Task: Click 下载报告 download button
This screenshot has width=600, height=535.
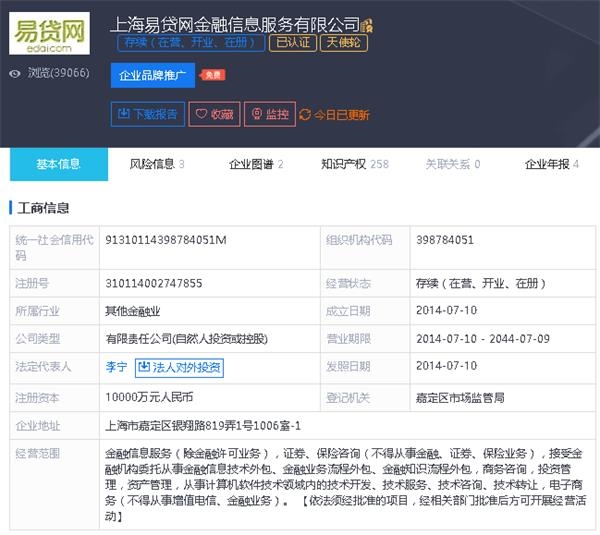Action: point(148,114)
